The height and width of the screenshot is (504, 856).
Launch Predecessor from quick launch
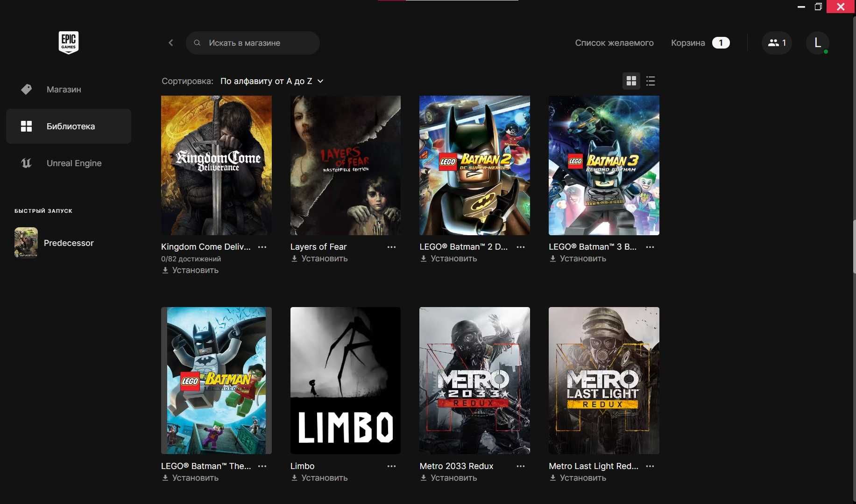[x=69, y=243]
